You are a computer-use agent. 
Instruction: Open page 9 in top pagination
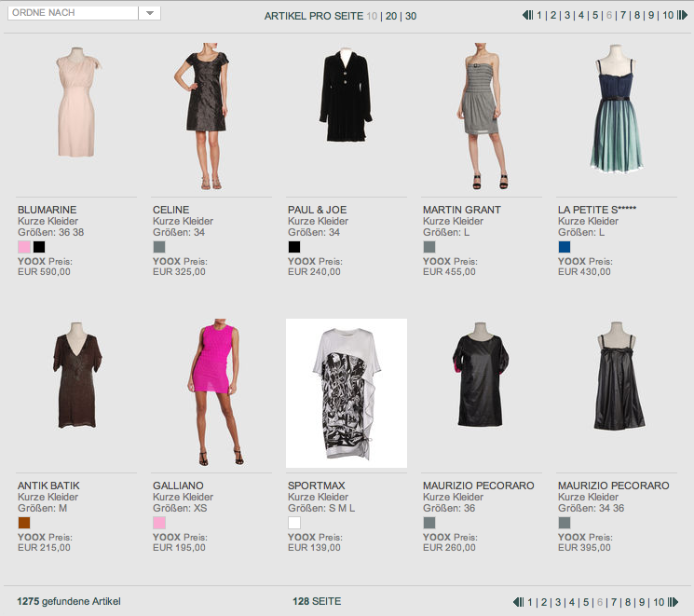coord(651,15)
